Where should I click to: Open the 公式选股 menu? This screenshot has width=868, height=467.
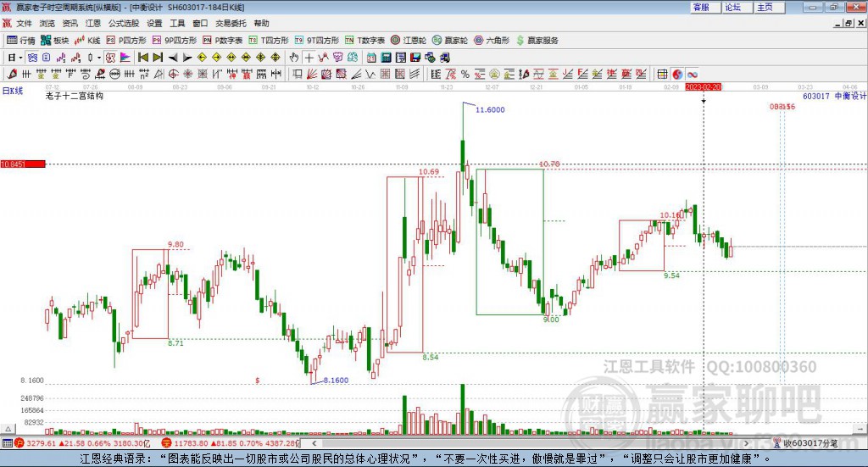tap(124, 23)
